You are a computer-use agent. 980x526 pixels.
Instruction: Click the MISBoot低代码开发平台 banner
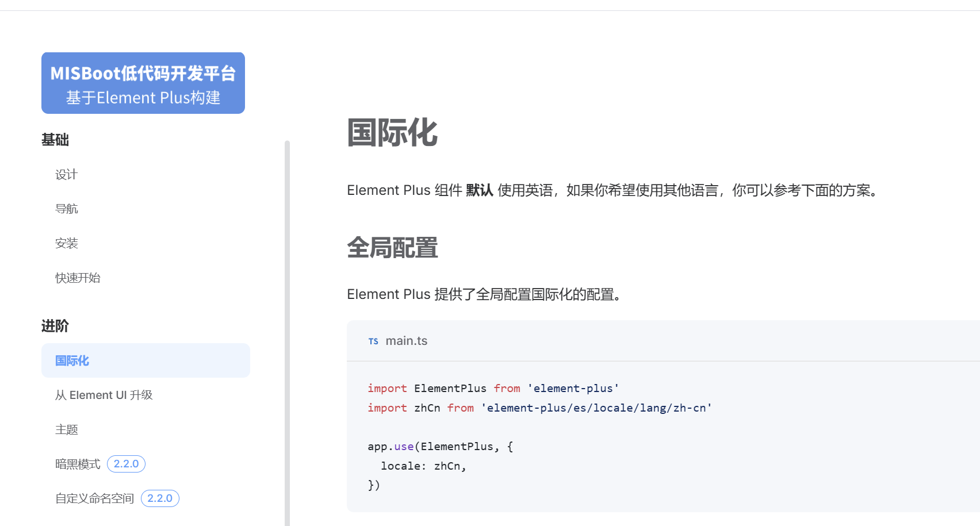click(x=143, y=83)
